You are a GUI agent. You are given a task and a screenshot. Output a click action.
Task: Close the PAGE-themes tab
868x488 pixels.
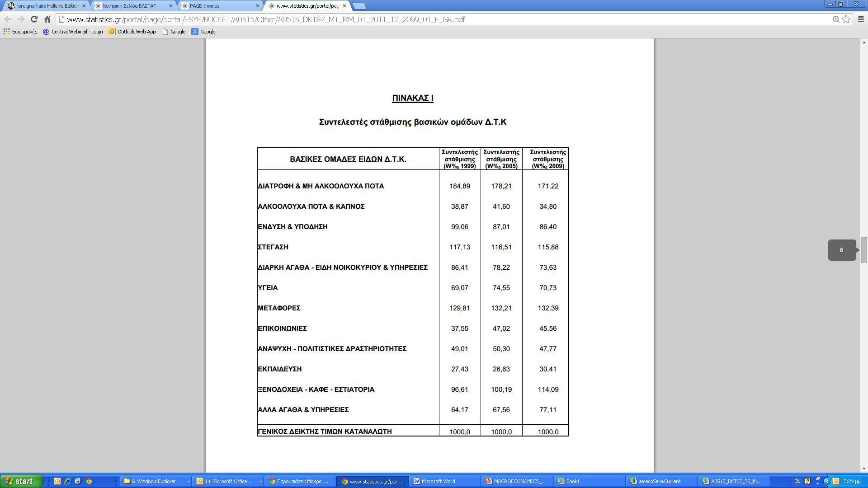pyautogui.click(x=258, y=6)
